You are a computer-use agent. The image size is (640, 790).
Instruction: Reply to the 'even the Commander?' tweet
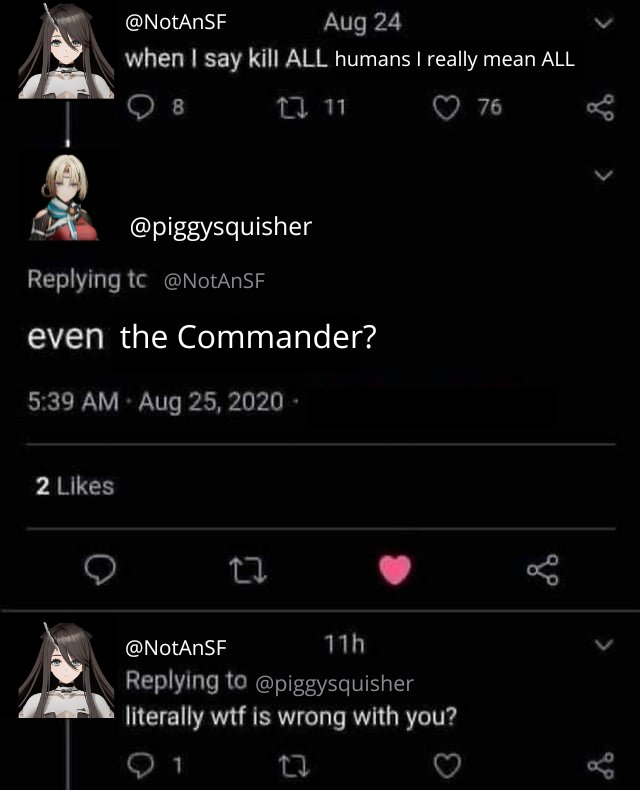100,569
